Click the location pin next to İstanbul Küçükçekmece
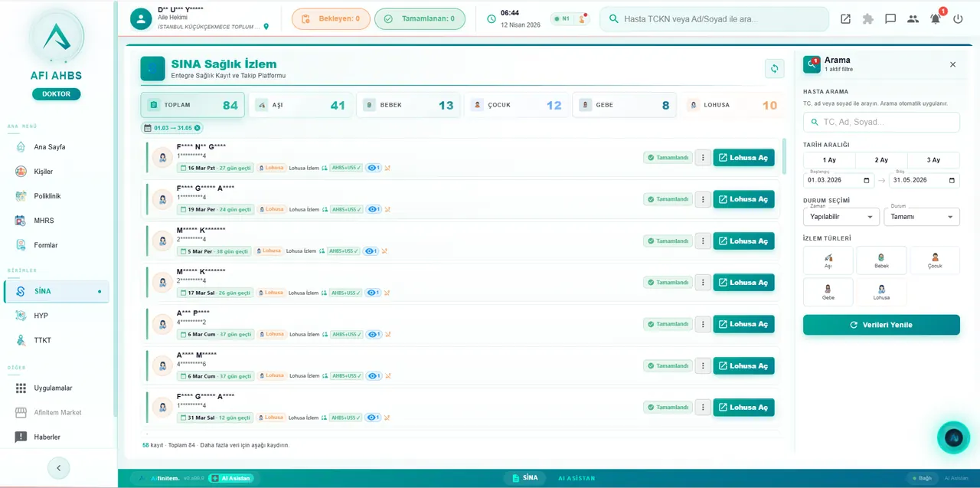The width and height of the screenshot is (980, 488). [266, 27]
